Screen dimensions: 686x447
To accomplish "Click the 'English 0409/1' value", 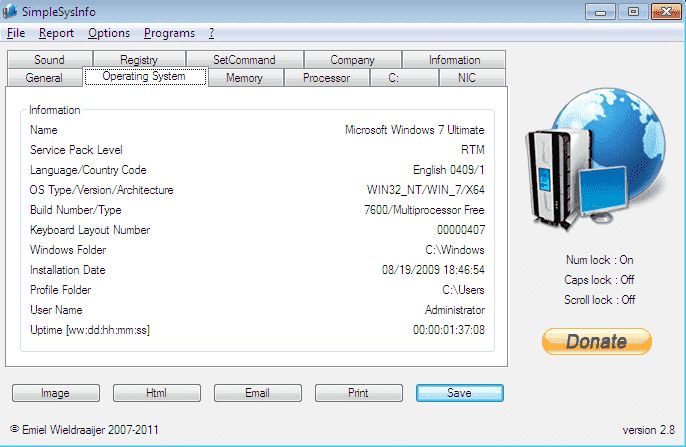I will pos(448,170).
